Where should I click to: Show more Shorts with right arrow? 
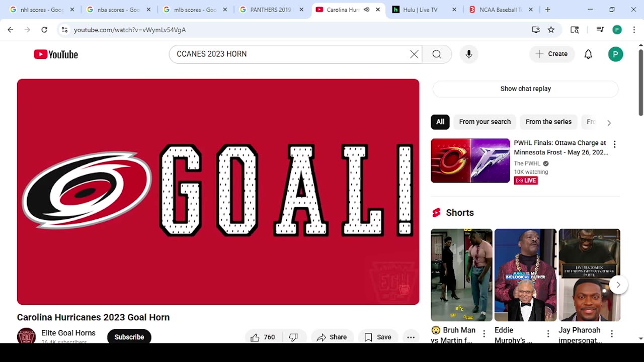pos(618,285)
